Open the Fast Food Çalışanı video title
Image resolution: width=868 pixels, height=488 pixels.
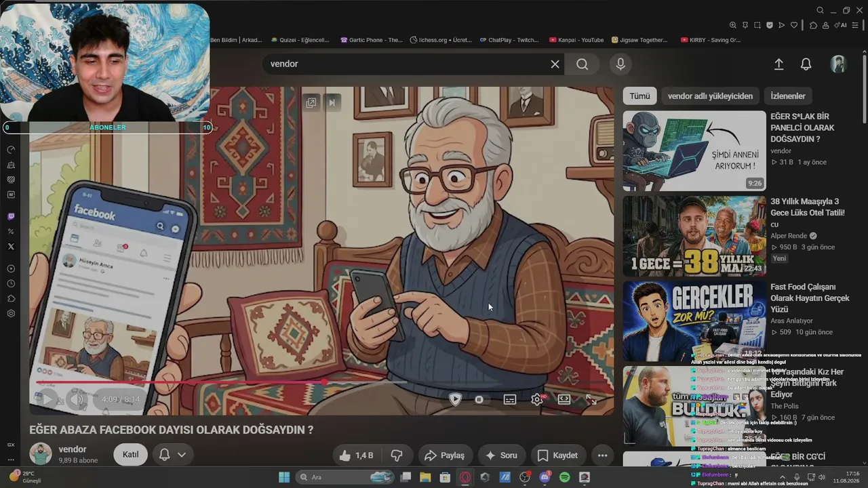809,298
